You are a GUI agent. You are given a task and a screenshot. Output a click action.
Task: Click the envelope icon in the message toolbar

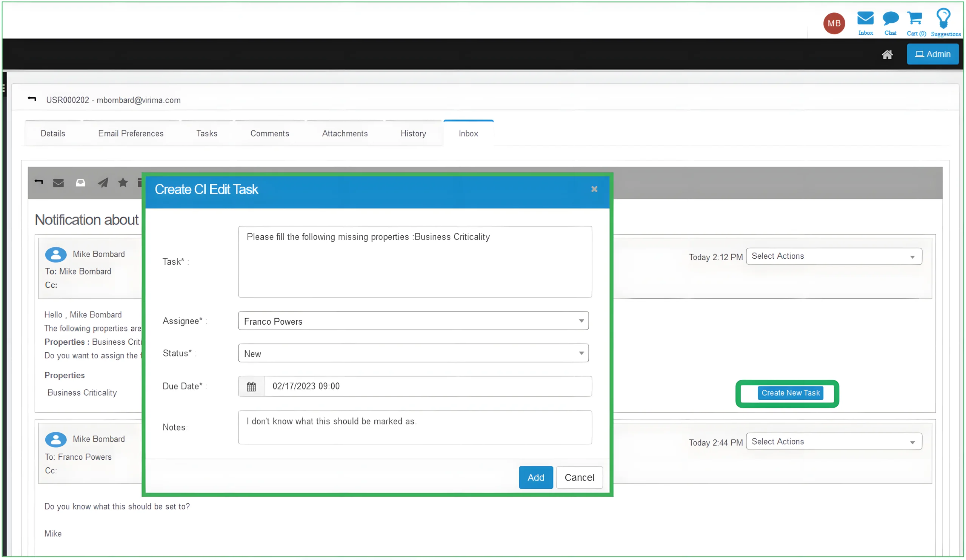pos(58,183)
